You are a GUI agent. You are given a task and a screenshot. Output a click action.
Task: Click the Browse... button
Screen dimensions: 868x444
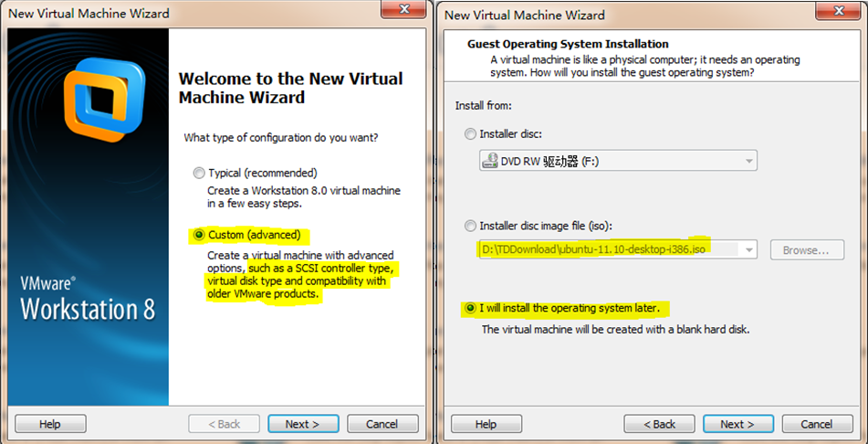click(x=807, y=250)
